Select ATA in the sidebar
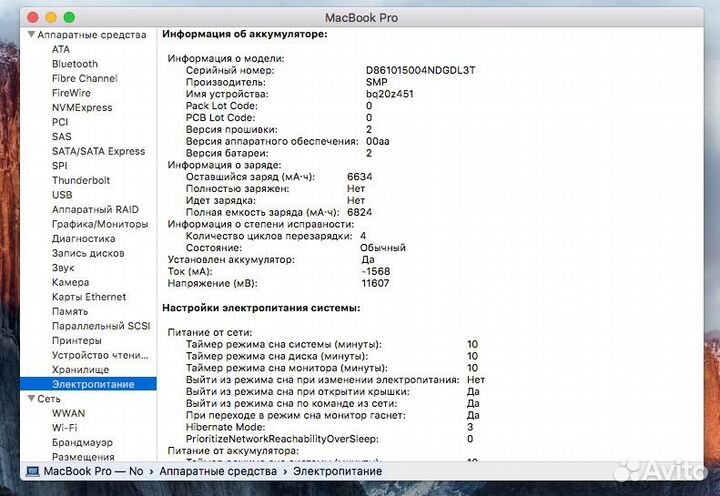The width and height of the screenshot is (720, 496). click(61, 49)
